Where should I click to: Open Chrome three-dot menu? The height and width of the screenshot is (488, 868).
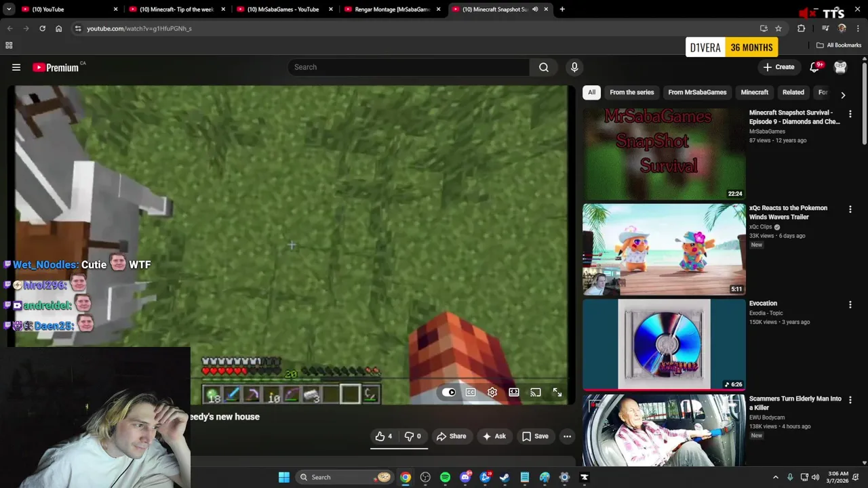859,28
